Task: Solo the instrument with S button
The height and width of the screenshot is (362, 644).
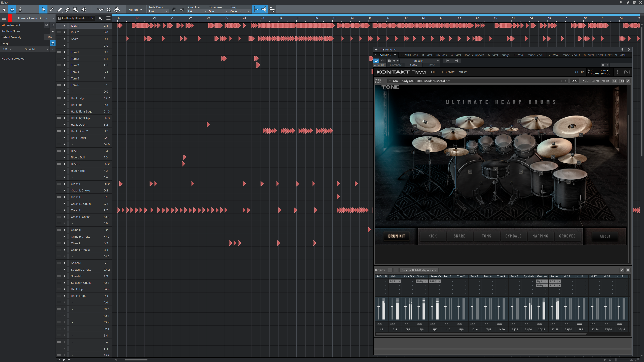Action: coord(53,25)
